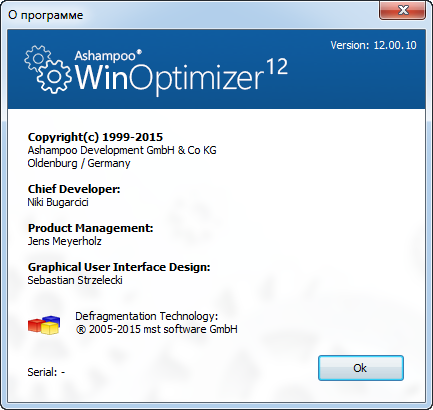Click the gears logo icon
Viewport: 433px width, 410px height.
48,69
